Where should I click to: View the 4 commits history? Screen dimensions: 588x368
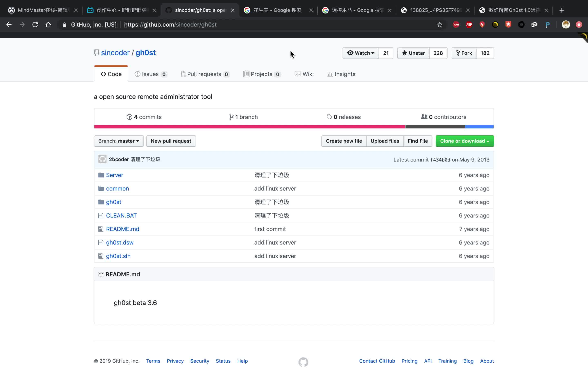coord(144,117)
